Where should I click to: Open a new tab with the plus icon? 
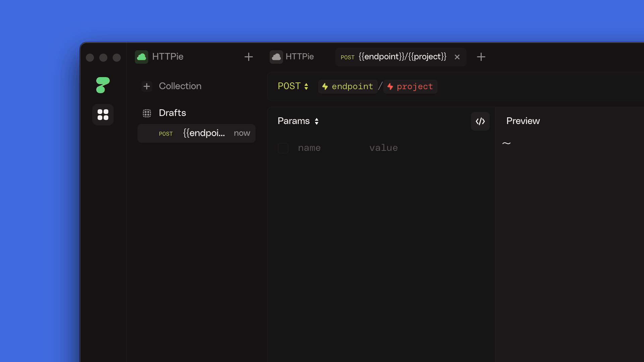(x=481, y=57)
